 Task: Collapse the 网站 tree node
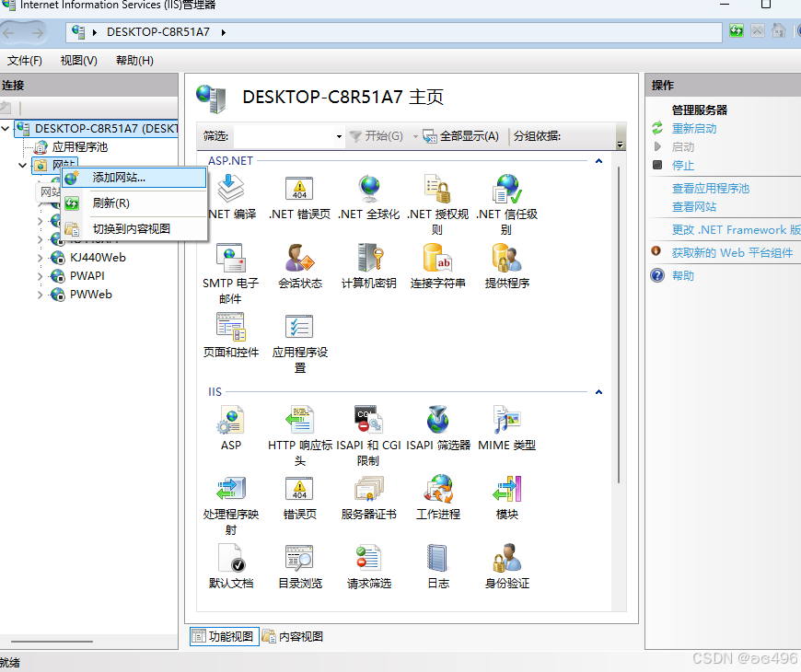click(22, 165)
